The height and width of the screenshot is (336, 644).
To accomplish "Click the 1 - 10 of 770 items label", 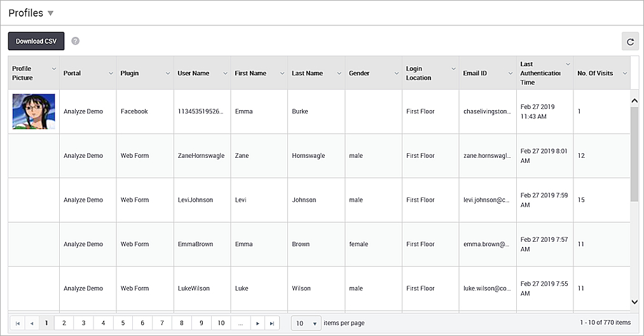I will tap(605, 323).
